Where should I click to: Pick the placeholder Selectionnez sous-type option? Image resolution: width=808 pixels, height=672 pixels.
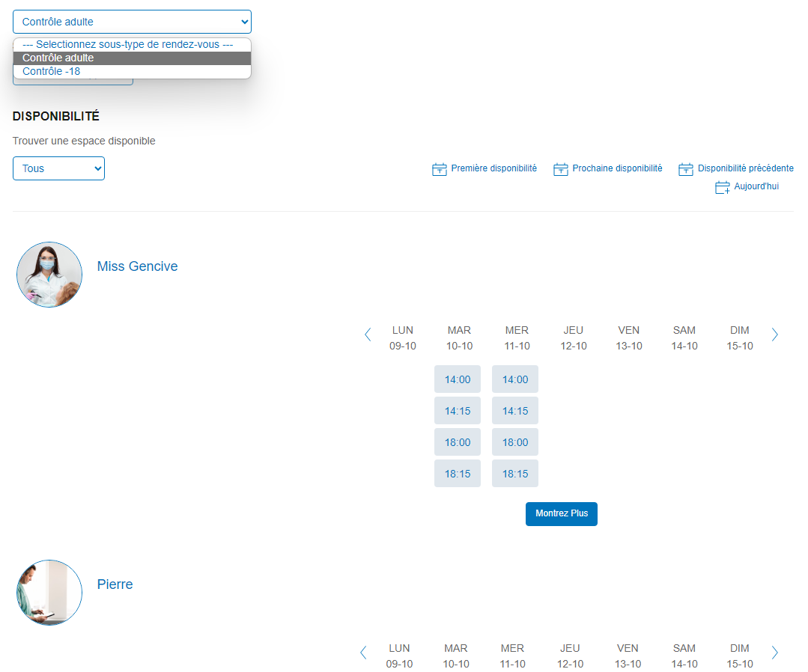pos(128,45)
